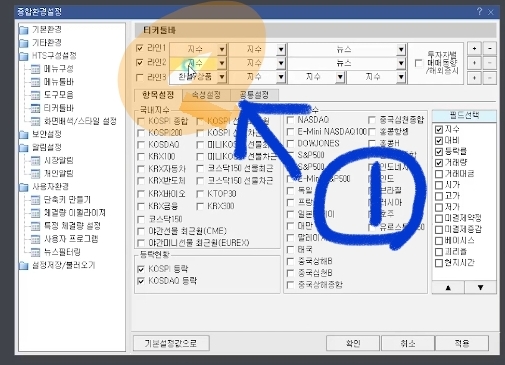Image resolution: width=505 pixels, height=365 pixels.
Task: Click the page icon beside 시장알림
Action: coord(35,161)
